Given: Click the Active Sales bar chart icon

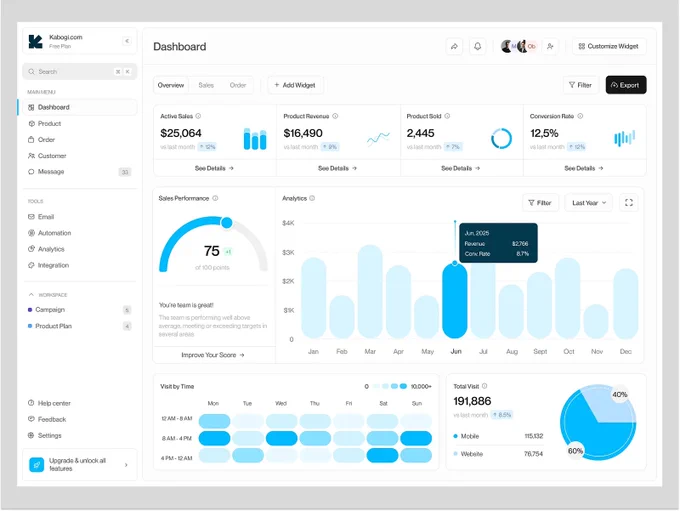Looking at the screenshot, I should (255, 139).
